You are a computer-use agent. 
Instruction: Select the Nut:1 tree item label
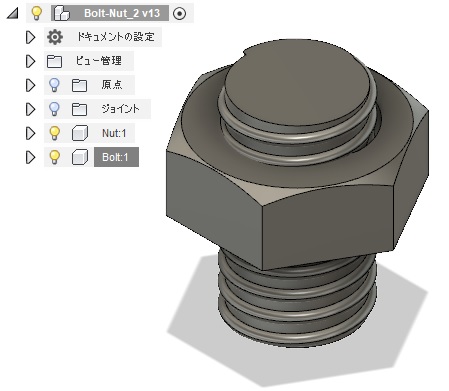[x=114, y=133]
